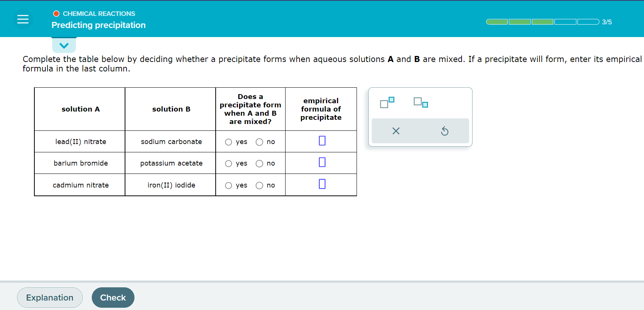Viewport: 644px width, 310px height.
Task: Select yes for the barium bromide row
Action: (229, 163)
